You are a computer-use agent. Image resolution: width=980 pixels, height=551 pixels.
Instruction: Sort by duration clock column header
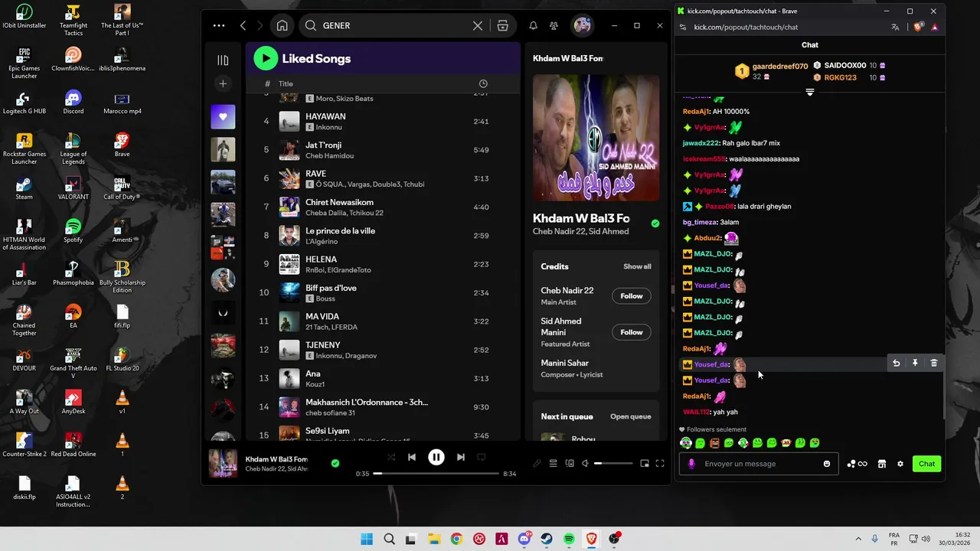[x=483, y=83]
